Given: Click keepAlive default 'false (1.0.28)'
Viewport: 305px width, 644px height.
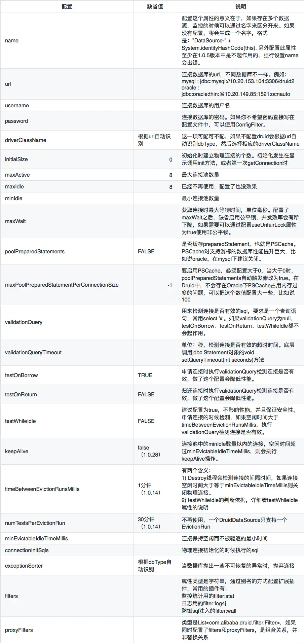Looking at the screenshot, I should 149,451.
